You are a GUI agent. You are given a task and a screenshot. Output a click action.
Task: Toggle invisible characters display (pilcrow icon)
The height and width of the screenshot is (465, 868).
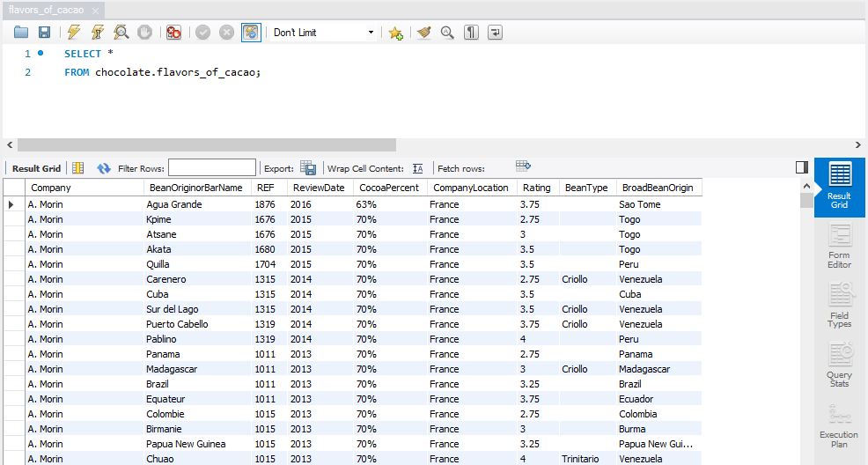472,33
